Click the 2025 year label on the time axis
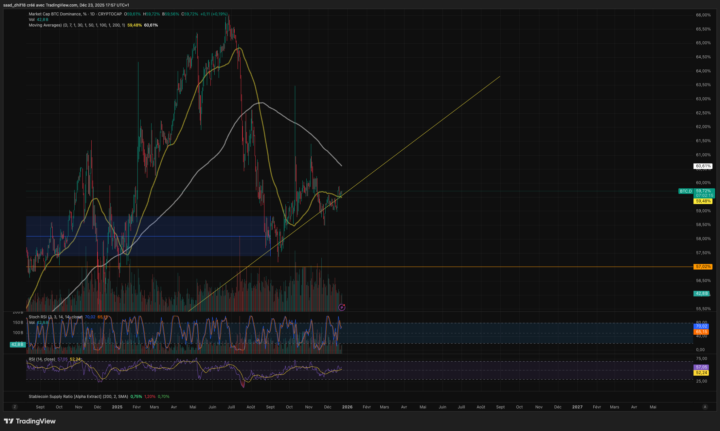The width and height of the screenshot is (720, 431). click(x=117, y=407)
